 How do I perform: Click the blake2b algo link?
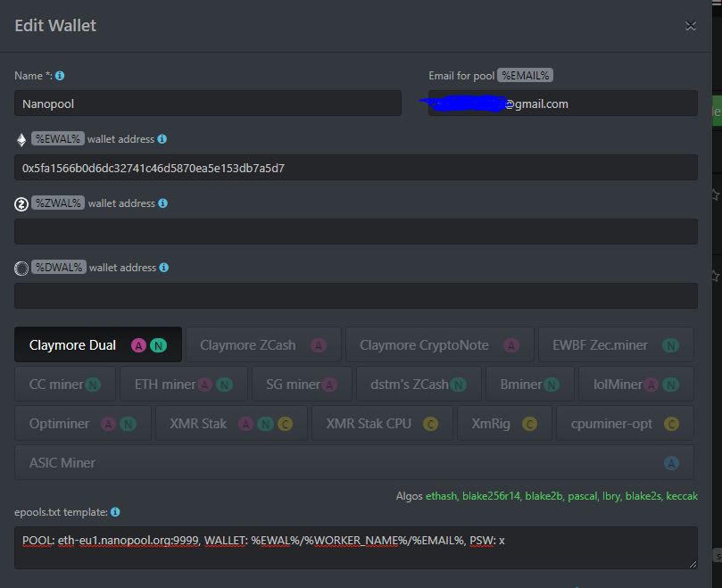544,496
